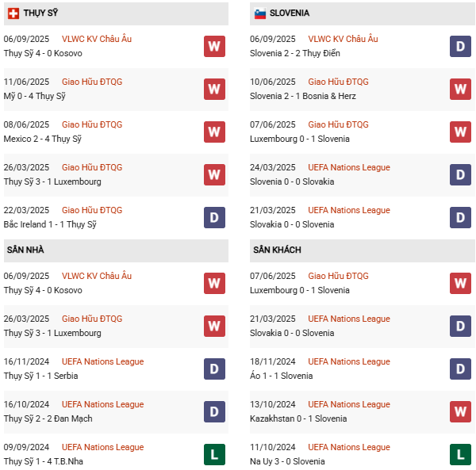Select the SÂN KHÁCH section header

point(278,250)
